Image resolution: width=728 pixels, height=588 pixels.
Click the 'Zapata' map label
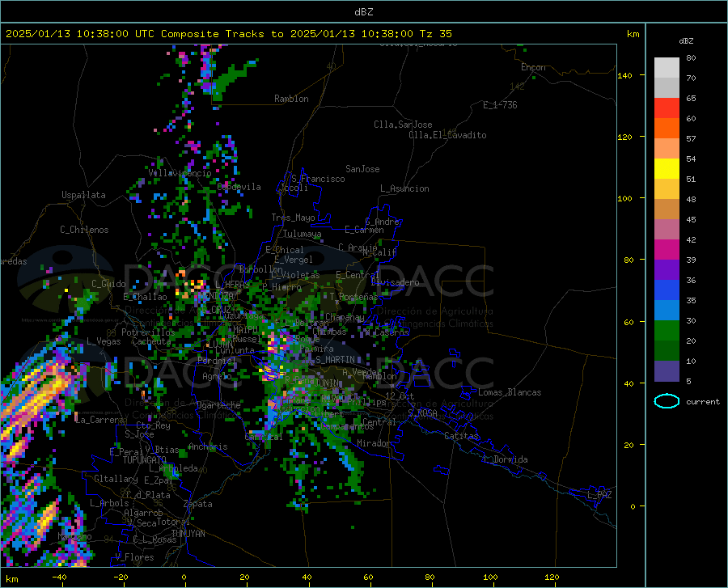[x=197, y=504]
